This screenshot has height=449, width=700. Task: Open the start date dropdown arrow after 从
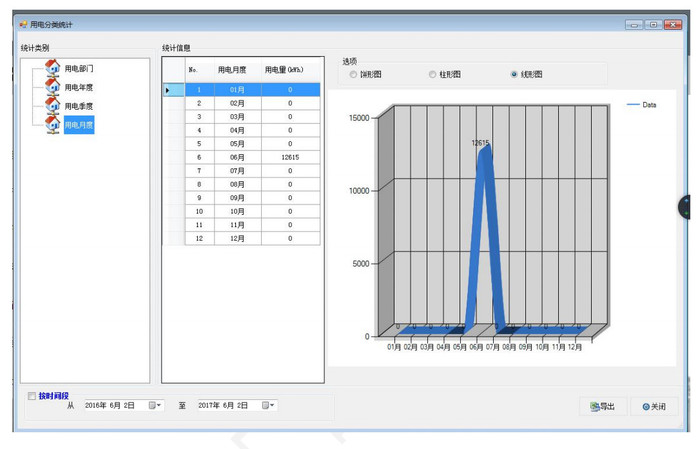tap(158, 405)
